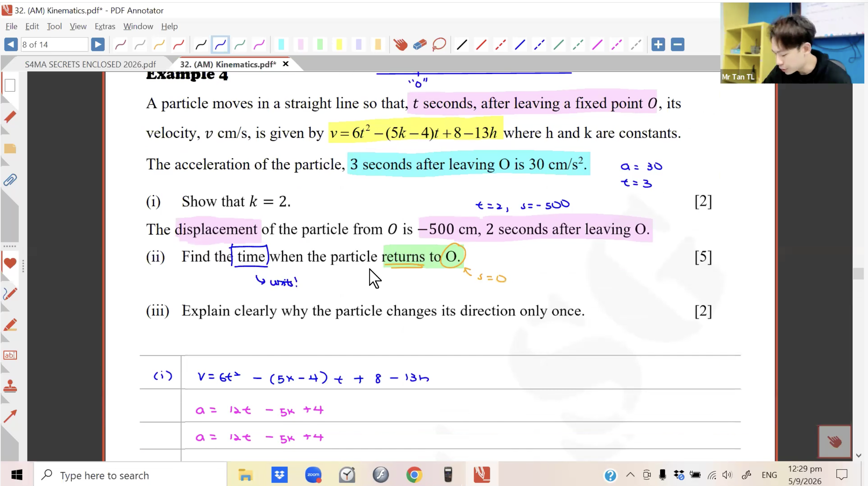Open the Tool menu
Screen dimensions: 868x486
pyautogui.click(x=54, y=26)
